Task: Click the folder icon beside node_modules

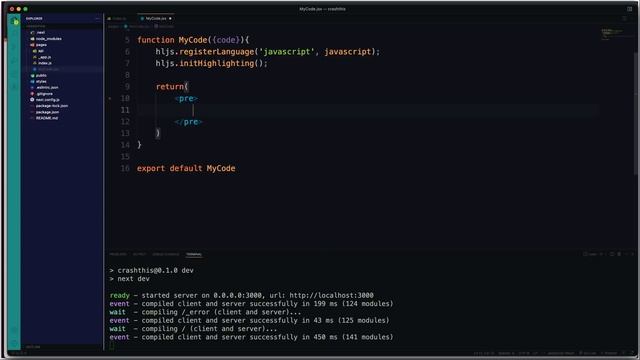Action: pos(32,38)
